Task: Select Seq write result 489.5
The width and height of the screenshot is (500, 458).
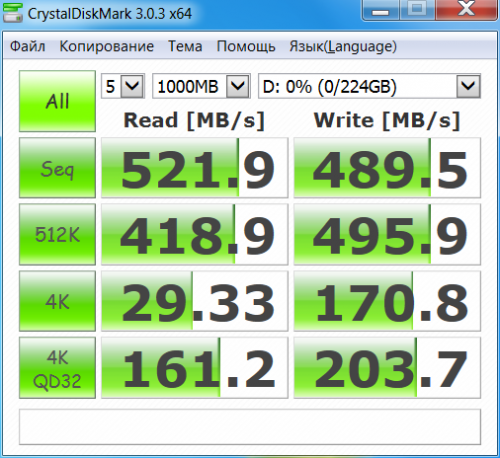Action: [x=387, y=168]
